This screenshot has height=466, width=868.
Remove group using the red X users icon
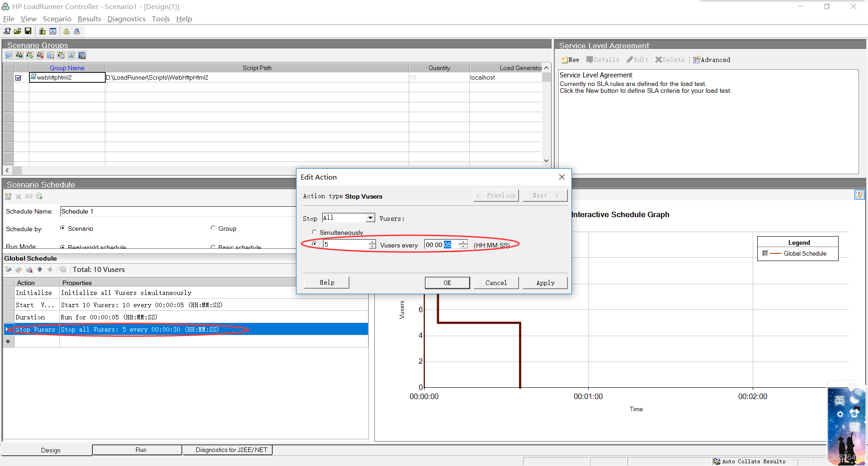pyautogui.click(x=40, y=55)
